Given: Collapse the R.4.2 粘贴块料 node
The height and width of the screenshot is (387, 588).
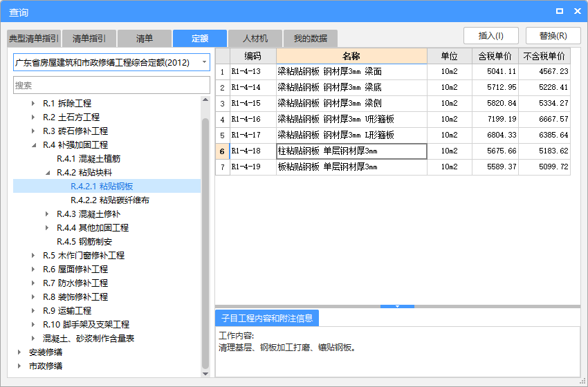Looking at the screenshot, I should tap(48, 173).
